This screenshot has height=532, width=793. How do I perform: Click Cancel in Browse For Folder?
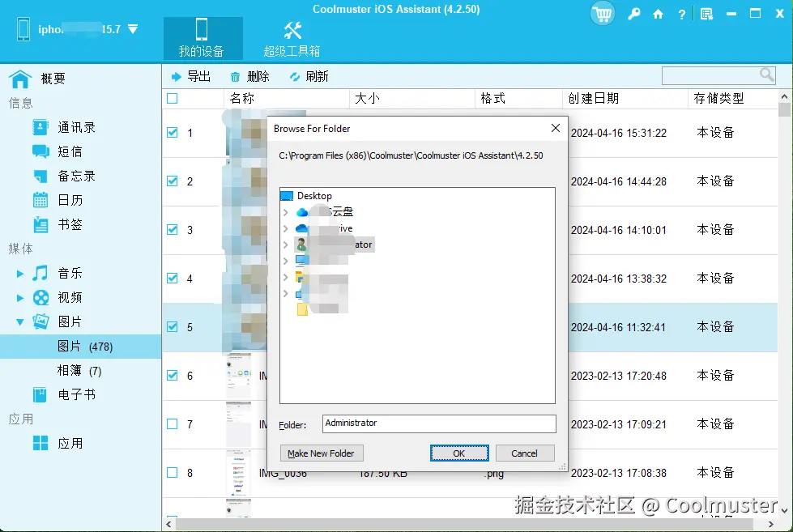[x=524, y=453]
